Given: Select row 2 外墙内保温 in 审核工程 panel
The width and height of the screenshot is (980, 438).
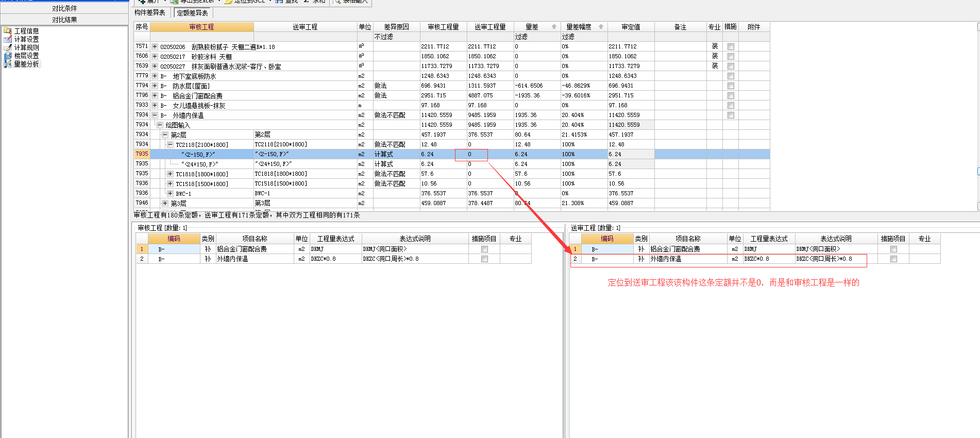Looking at the screenshot, I should pos(333,259).
